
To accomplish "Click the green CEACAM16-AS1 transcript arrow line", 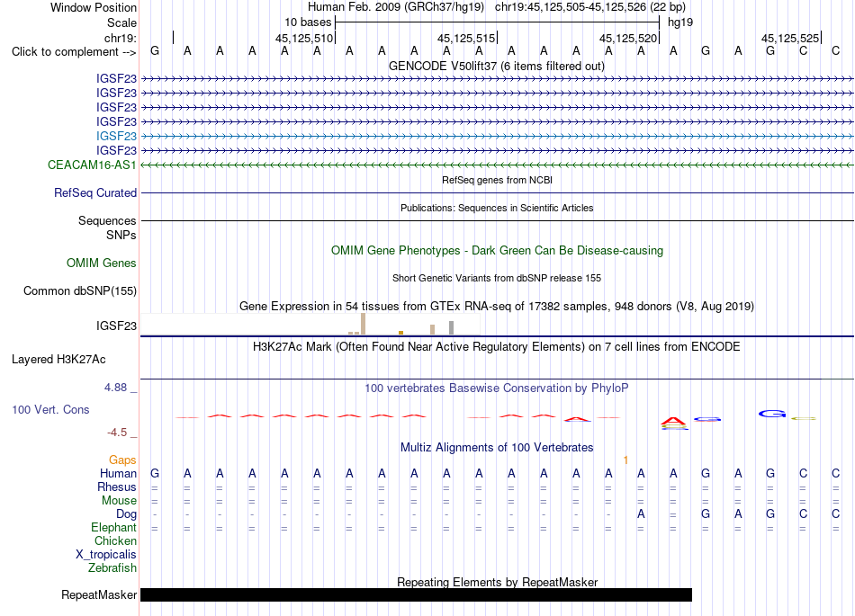I will (x=497, y=165).
